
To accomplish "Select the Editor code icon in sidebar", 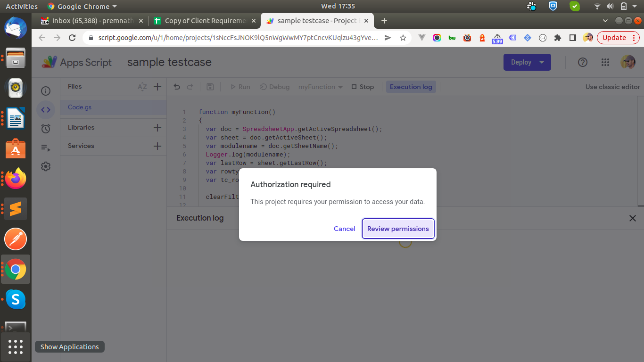I will tap(46, 110).
